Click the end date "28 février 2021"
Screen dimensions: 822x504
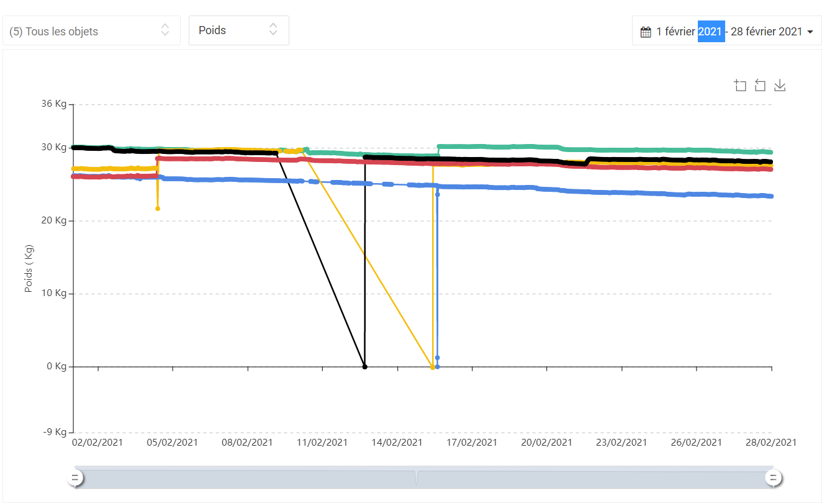point(767,32)
